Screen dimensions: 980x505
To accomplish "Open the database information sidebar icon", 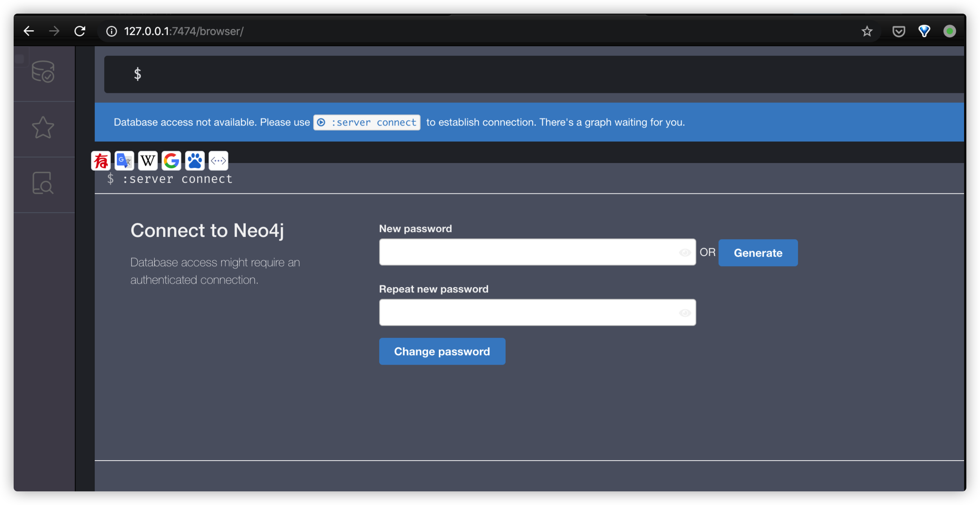I will (x=43, y=72).
